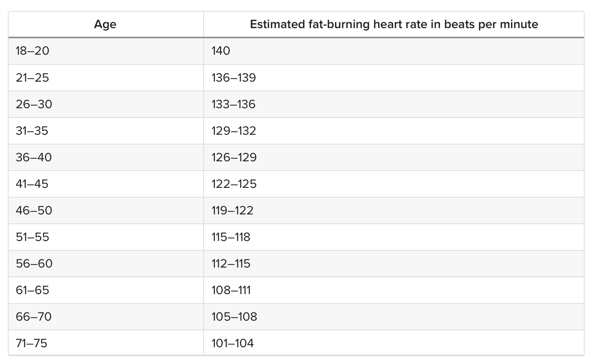This screenshot has height=364, width=594.
Task: Click the Age column header
Action: pyautogui.click(x=105, y=25)
